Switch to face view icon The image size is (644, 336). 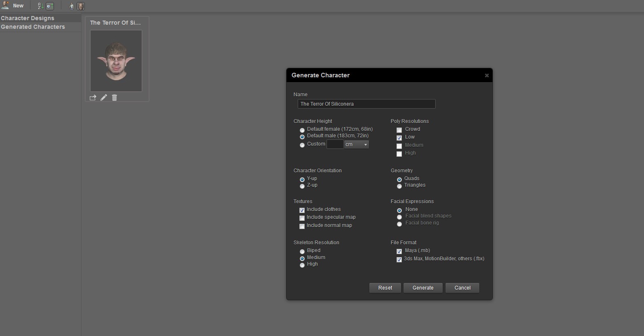pos(81,6)
